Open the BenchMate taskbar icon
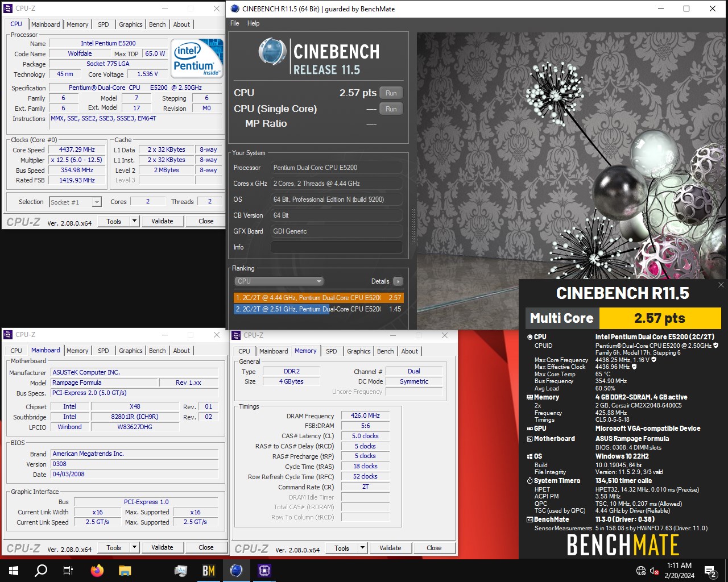 point(209,570)
